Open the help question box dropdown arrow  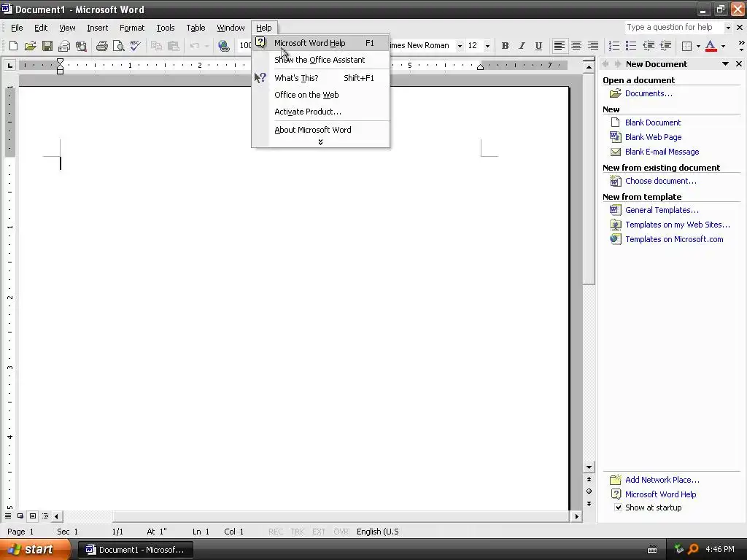pyautogui.click(x=728, y=28)
